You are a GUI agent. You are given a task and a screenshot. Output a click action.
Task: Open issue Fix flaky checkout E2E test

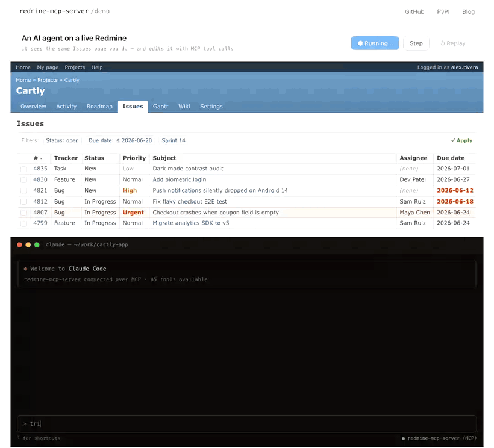(x=190, y=202)
